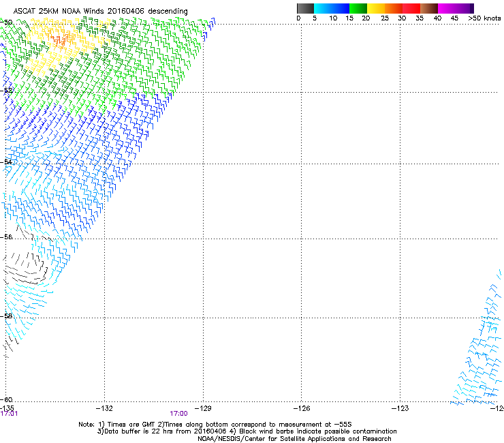The image size is (504, 443).
Task: Click the -52 latitude axis label
Action: point(6,91)
